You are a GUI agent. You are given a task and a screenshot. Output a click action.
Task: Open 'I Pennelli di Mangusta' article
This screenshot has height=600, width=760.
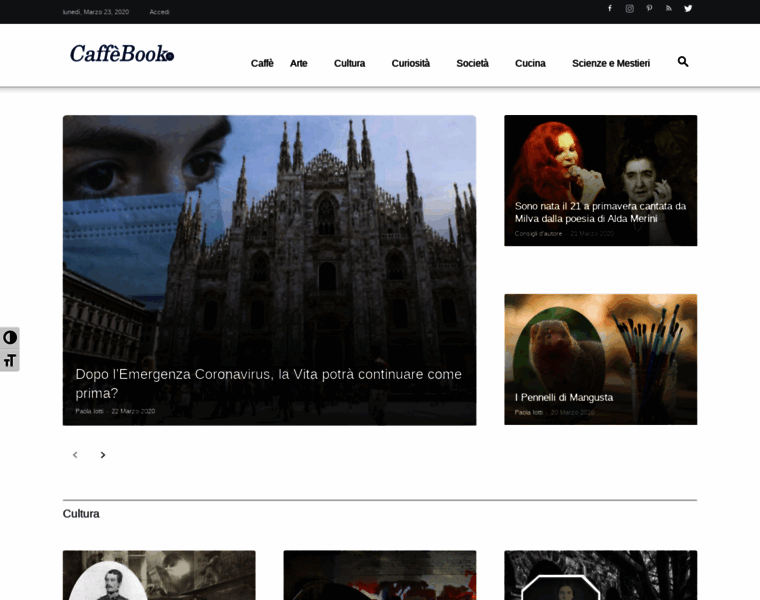click(564, 397)
